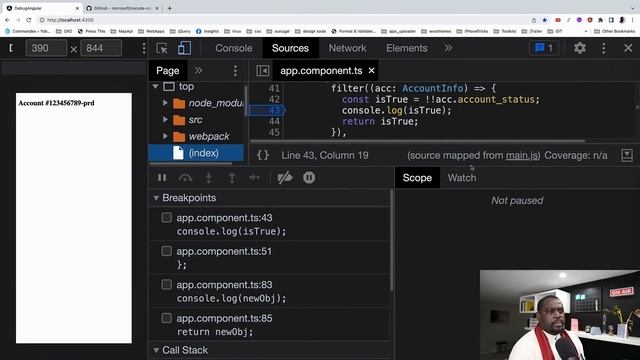Enable breakpoint app.component.ts:43
The height and width of the screenshot is (360, 640).
[x=167, y=218]
